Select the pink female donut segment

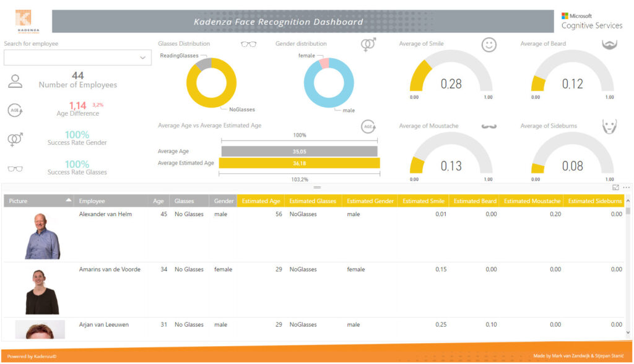[x=324, y=63]
